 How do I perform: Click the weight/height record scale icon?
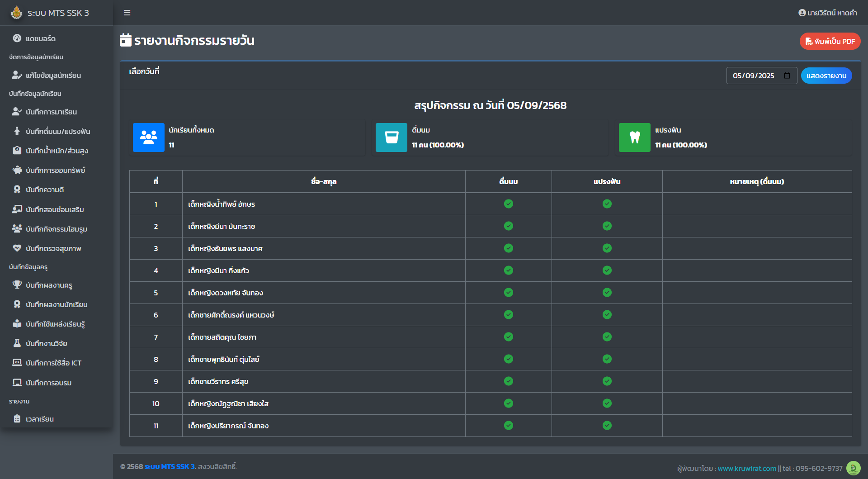click(x=17, y=151)
